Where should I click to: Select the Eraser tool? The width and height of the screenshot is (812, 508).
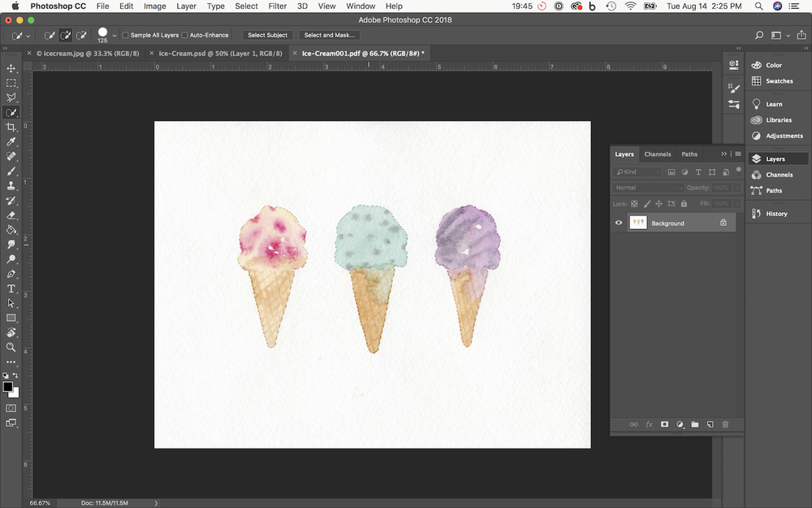tap(11, 215)
